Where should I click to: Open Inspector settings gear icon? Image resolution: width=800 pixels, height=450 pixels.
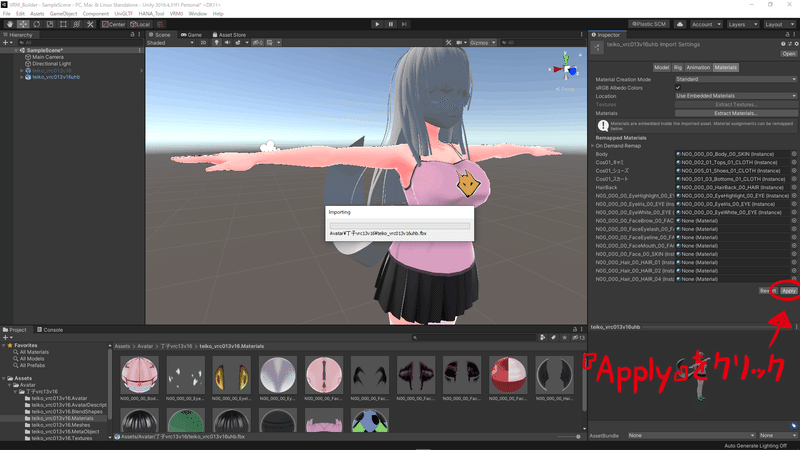tap(796, 44)
